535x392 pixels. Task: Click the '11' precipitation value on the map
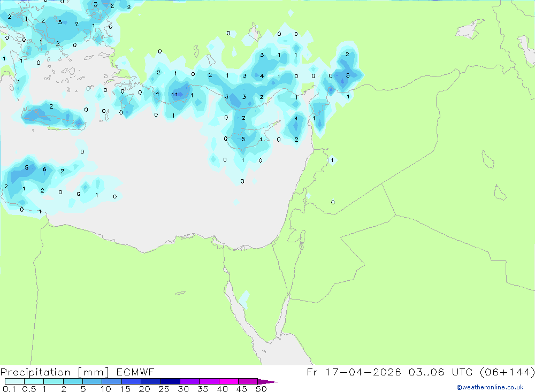(175, 95)
